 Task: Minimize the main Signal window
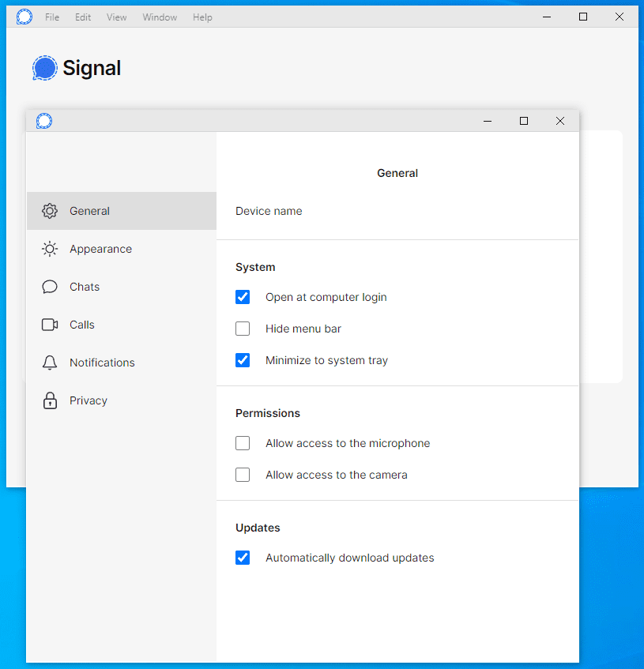(x=547, y=17)
